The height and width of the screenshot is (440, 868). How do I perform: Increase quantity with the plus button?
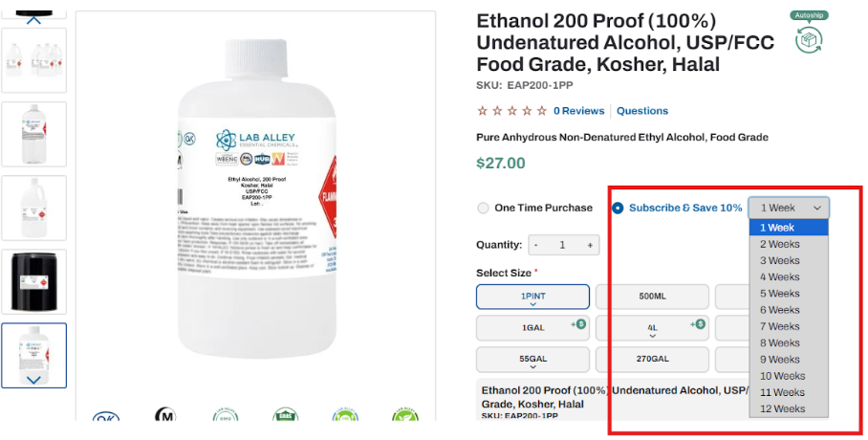(x=591, y=245)
